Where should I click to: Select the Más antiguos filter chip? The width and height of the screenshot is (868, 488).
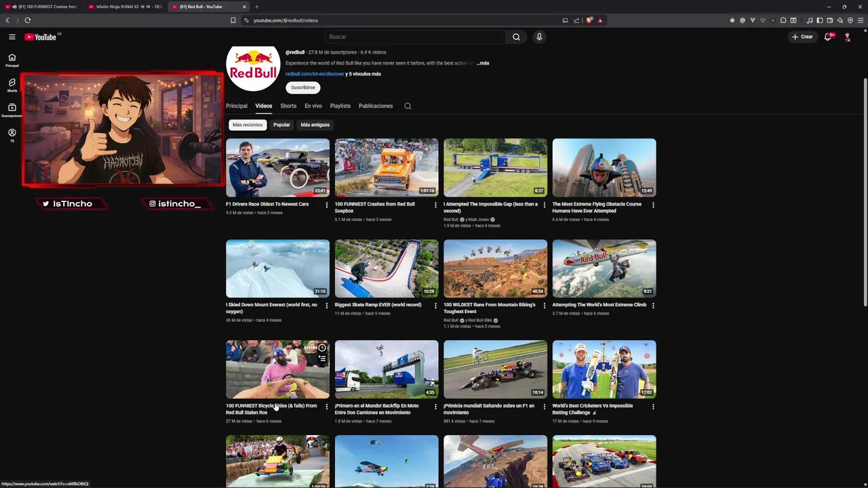[315, 125]
